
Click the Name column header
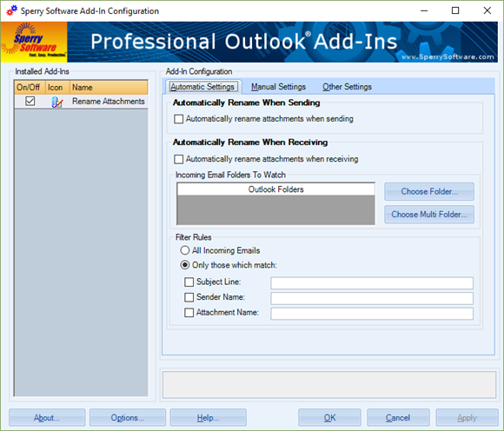coord(109,88)
